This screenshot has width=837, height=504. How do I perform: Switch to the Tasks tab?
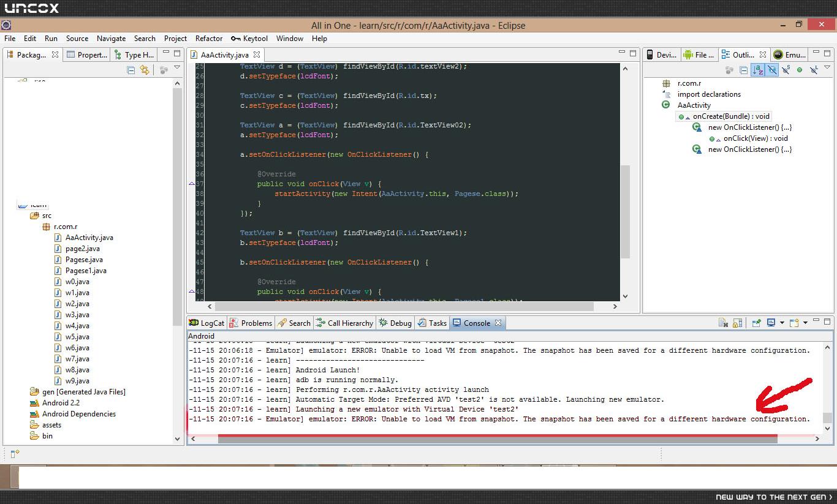coord(433,323)
